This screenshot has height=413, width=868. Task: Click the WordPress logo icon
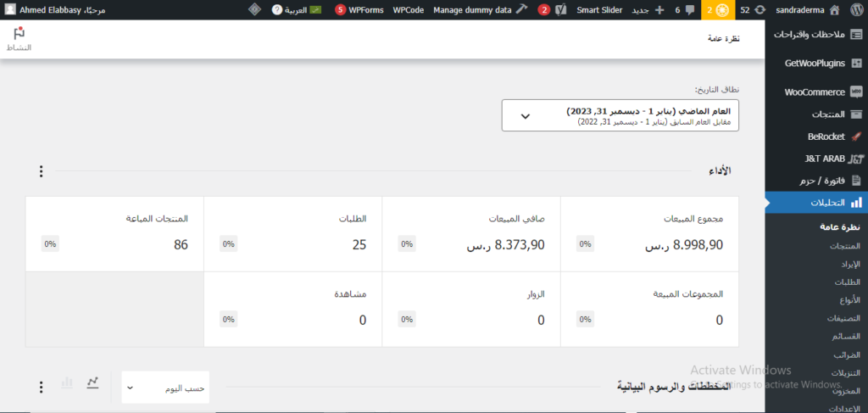(x=859, y=9)
